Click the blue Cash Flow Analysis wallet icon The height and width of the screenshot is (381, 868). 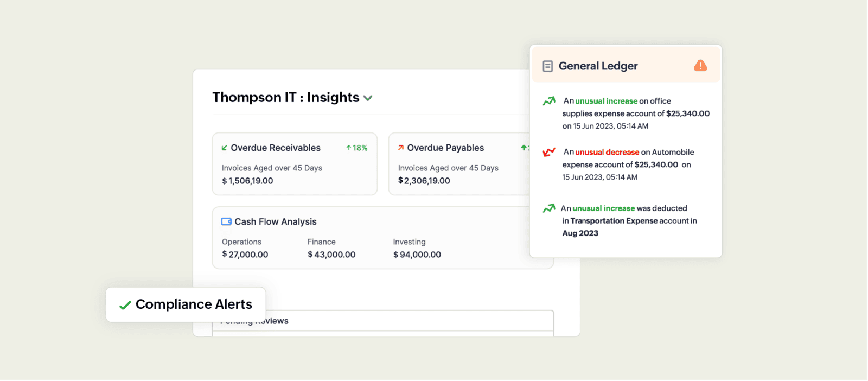pyautogui.click(x=227, y=221)
